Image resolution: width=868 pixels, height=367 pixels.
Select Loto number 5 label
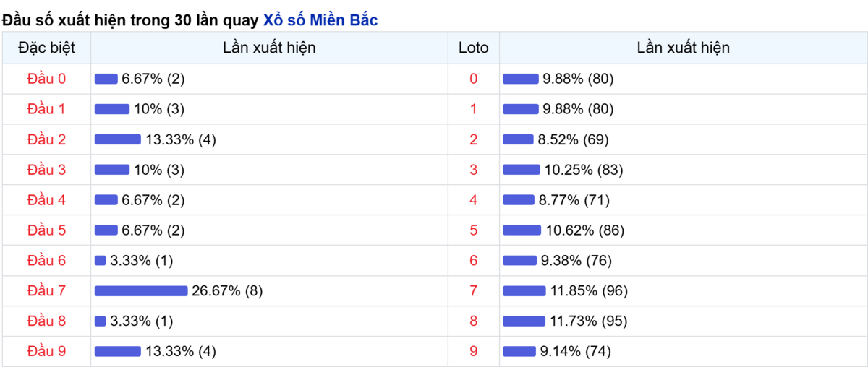[x=474, y=230]
